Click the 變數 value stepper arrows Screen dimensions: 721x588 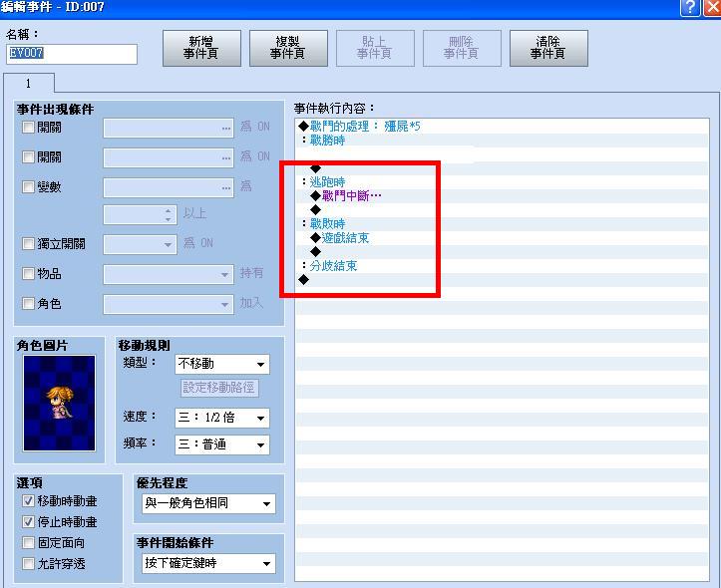coord(169,215)
